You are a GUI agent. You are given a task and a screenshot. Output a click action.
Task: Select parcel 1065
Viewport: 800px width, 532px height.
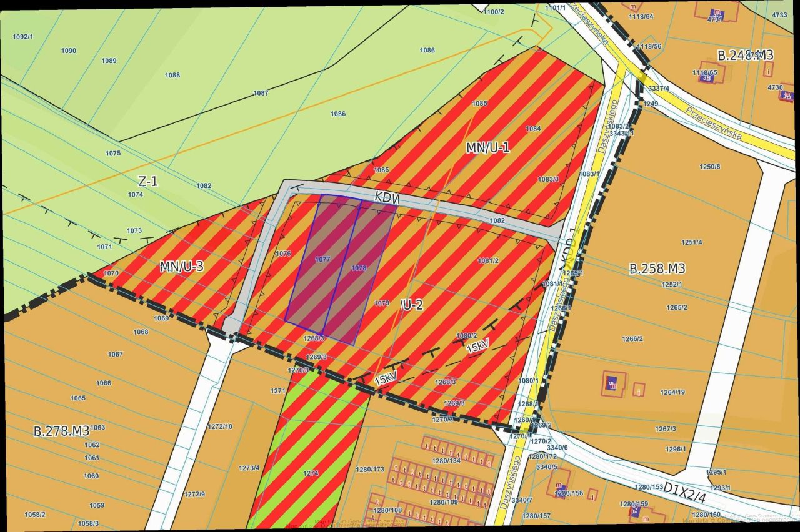click(x=78, y=398)
